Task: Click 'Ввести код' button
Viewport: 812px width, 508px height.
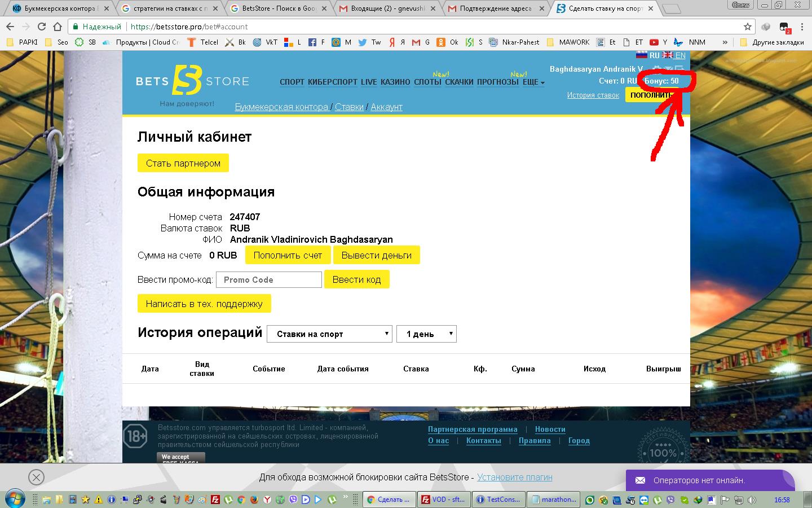Action: [356, 279]
